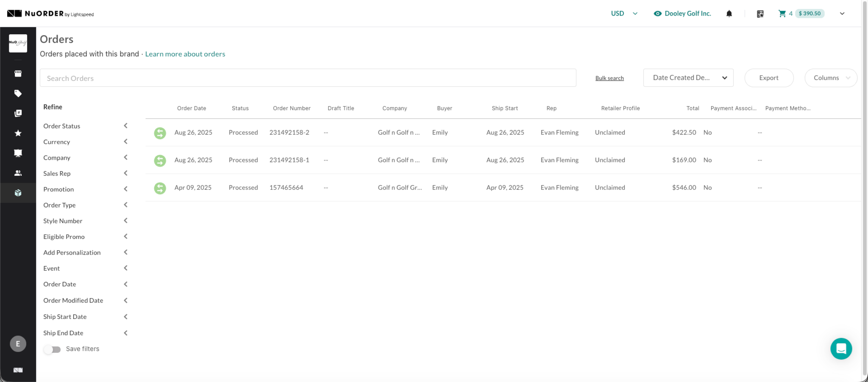Toggle the Save filters switch
Screen dimensions: 868x382
52,349
